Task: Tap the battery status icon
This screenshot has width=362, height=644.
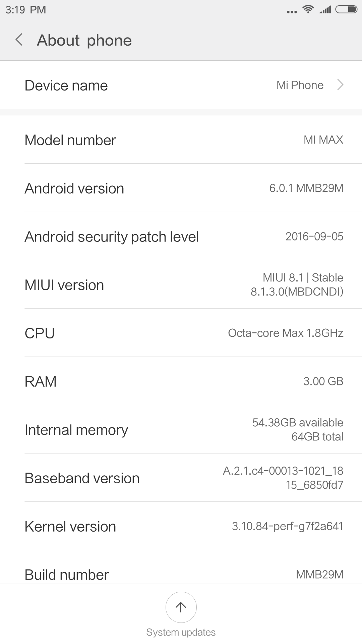Action: [x=347, y=9]
